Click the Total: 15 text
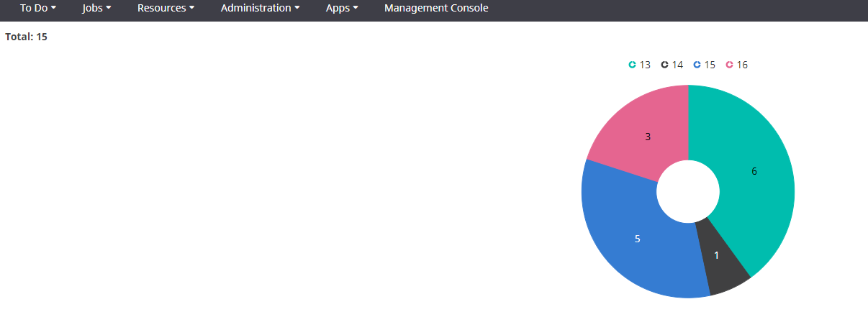The height and width of the screenshot is (335, 868). click(x=27, y=36)
